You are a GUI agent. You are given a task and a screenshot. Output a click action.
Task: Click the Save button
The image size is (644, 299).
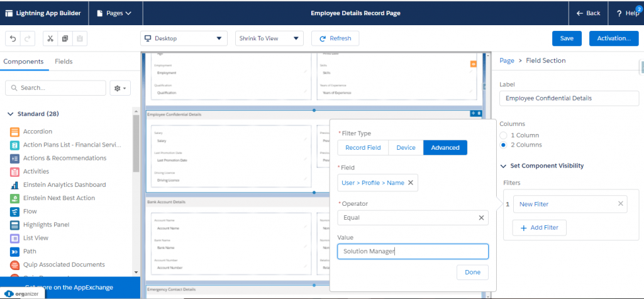(x=567, y=38)
